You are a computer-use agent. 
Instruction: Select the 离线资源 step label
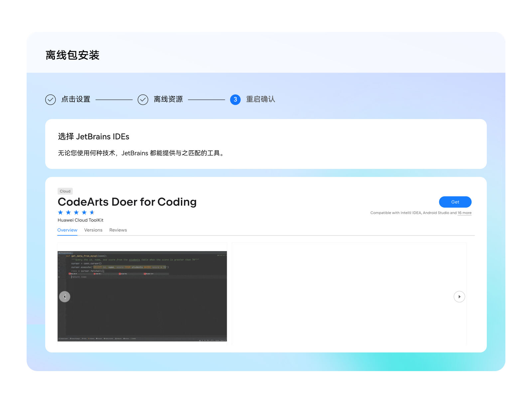pyautogui.click(x=168, y=99)
